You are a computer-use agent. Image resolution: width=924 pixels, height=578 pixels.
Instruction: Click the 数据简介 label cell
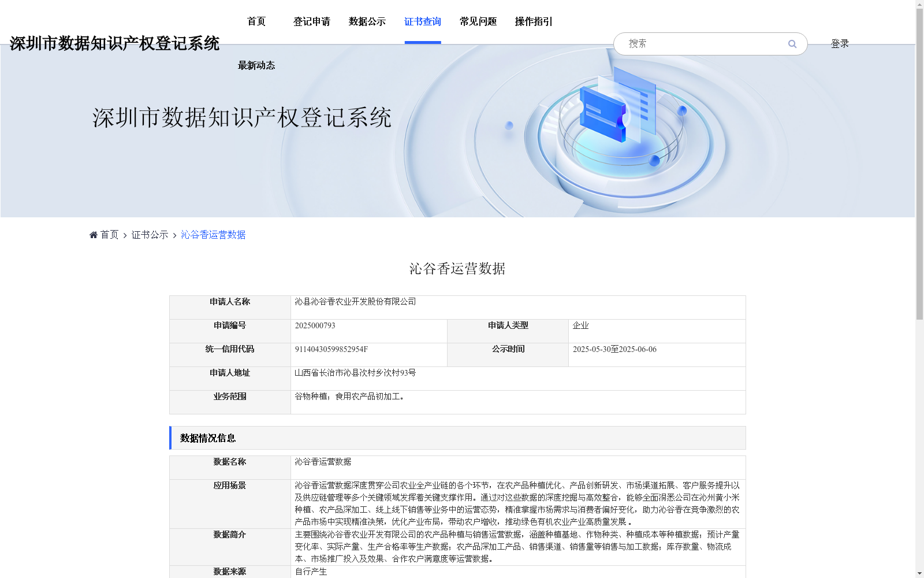click(x=230, y=547)
